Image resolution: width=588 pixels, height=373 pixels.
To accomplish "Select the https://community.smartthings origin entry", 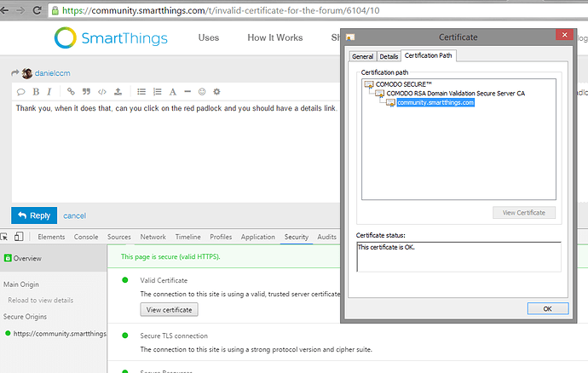I will (56, 333).
